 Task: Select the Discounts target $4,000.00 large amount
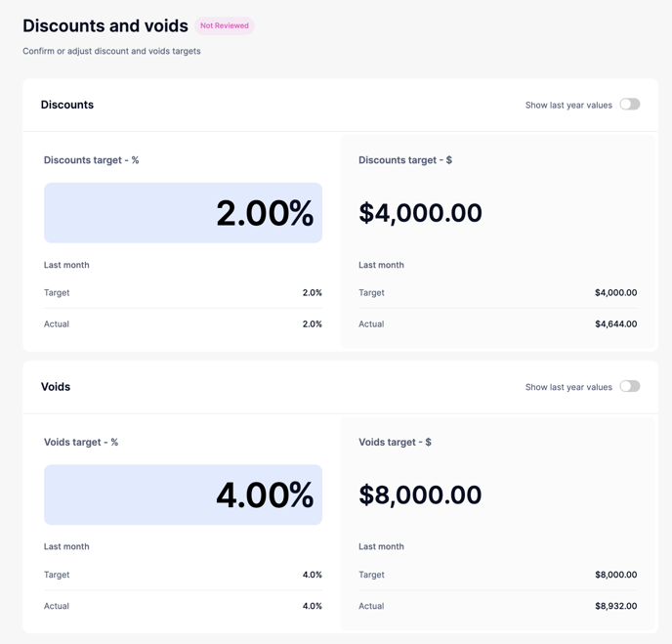[x=420, y=213]
